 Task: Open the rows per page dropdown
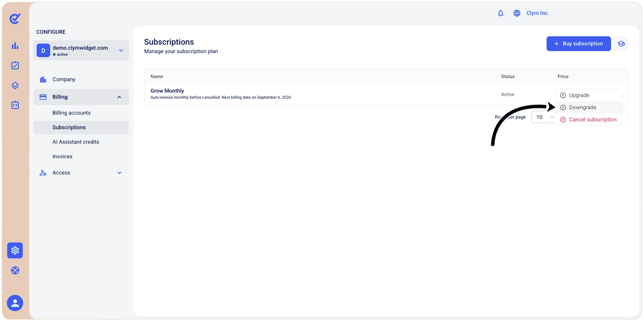(543, 117)
